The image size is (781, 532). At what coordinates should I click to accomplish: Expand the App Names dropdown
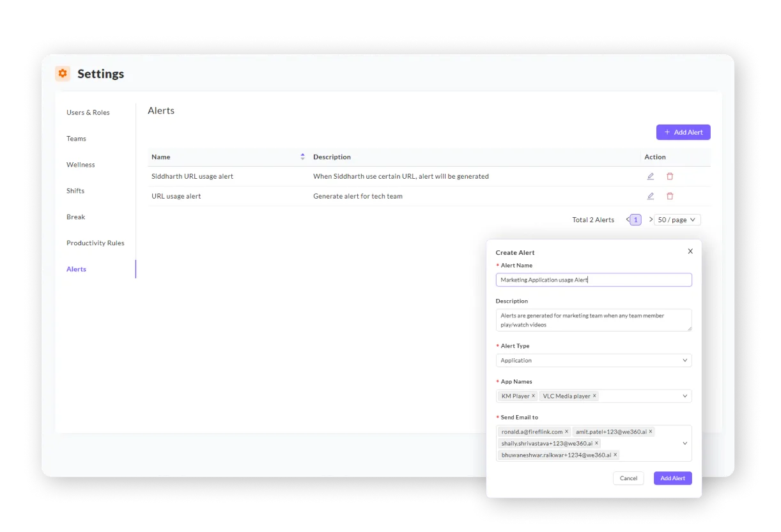point(686,395)
